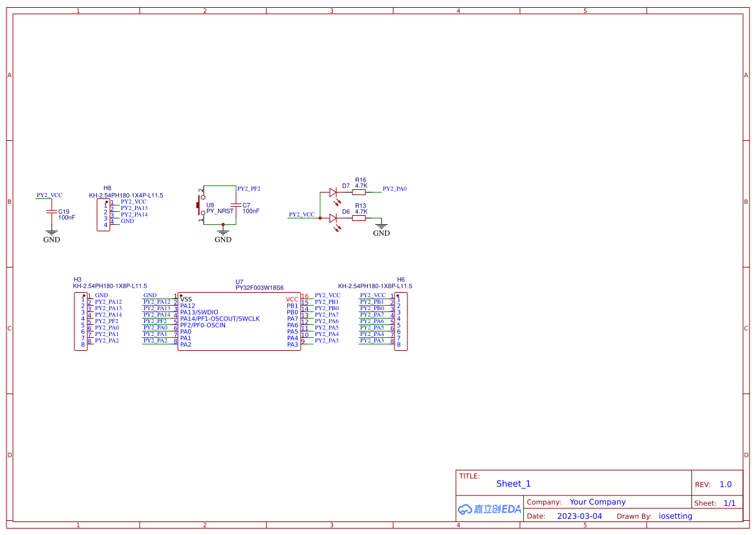Click the GND net label at U7 pin 1
The image size is (756, 535).
pyautogui.click(x=150, y=295)
